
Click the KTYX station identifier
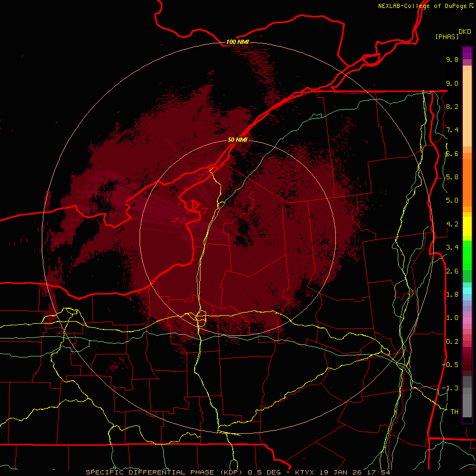click(305, 472)
